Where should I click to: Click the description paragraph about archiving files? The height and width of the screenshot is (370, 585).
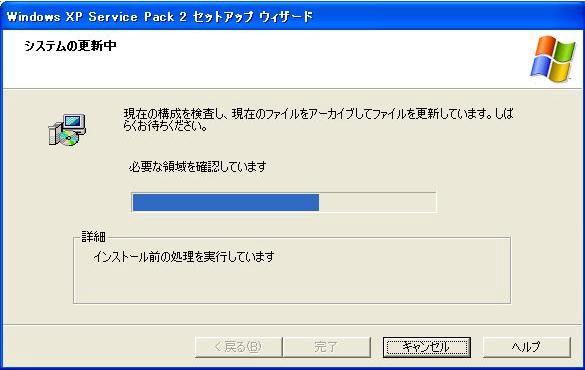tap(318, 119)
